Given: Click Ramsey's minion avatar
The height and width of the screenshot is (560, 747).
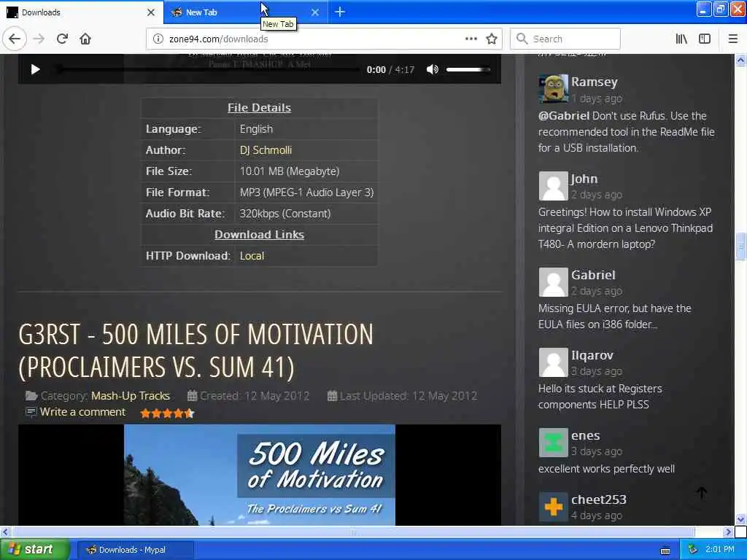Looking at the screenshot, I should coord(553,88).
